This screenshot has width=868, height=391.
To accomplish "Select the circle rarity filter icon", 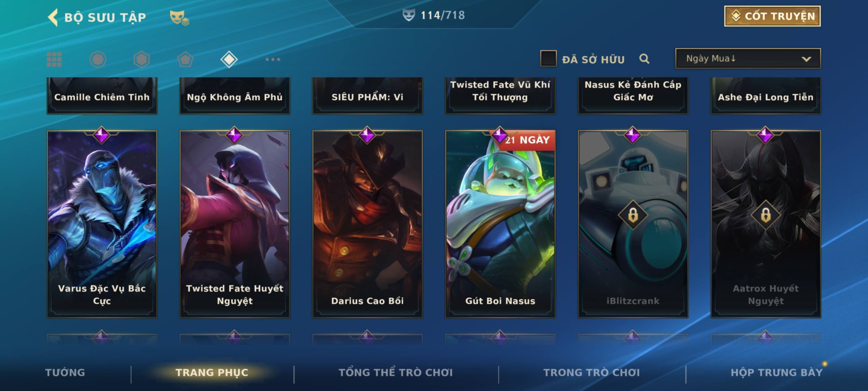I will (98, 59).
